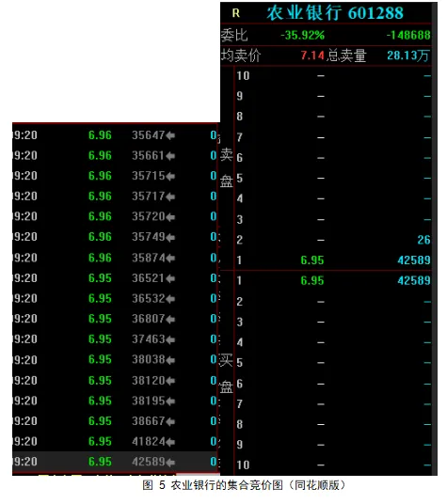Select the trade row with volume 35720
Viewport: 447px width, 504px height.
[x=116, y=216]
